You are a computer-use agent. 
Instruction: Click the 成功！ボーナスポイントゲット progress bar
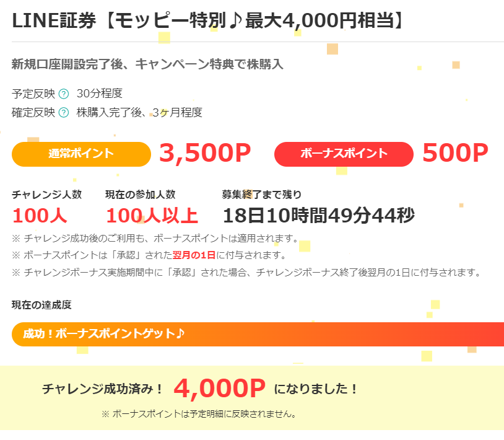click(x=258, y=334)
